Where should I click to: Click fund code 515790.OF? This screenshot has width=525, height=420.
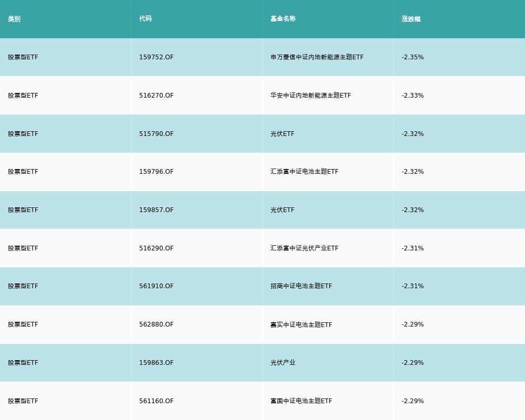(156, 134)
